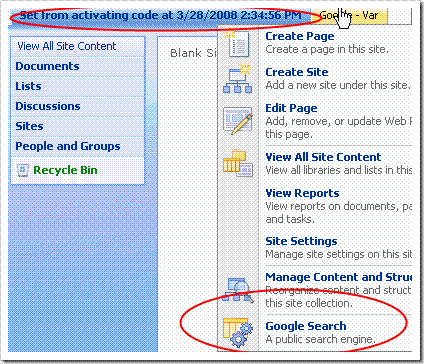Click 'Add a new site under this site.' text
This screenshot has height=364, width=424.
click(x=338, y=85)
